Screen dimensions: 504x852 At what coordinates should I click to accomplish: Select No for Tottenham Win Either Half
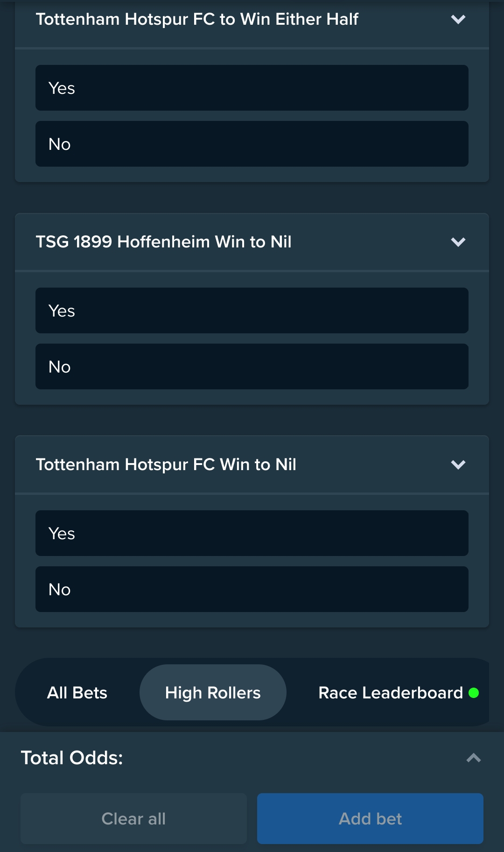click(252, 144)
